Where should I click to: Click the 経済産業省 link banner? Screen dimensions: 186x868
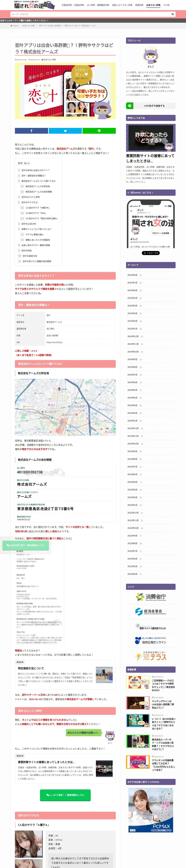[151, 611]
